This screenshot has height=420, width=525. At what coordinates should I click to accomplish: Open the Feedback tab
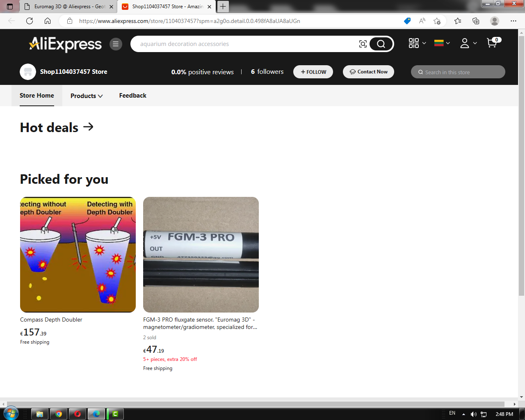pos(133,96)
